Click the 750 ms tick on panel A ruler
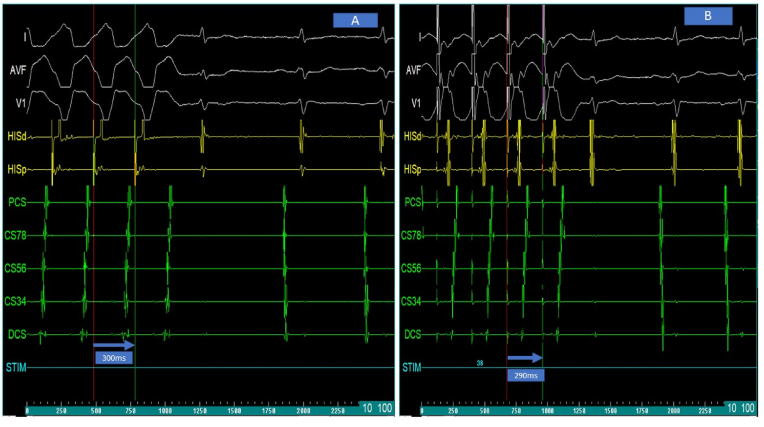This screenshot has height=427, width=764. [131, 411]
